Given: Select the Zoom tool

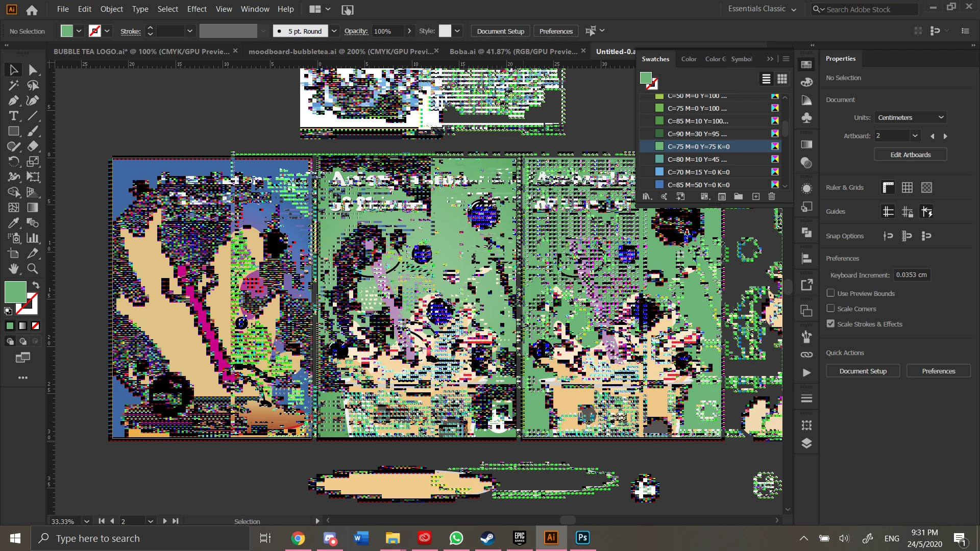Looking at the screenshot, I should click(x=33, y=268).
